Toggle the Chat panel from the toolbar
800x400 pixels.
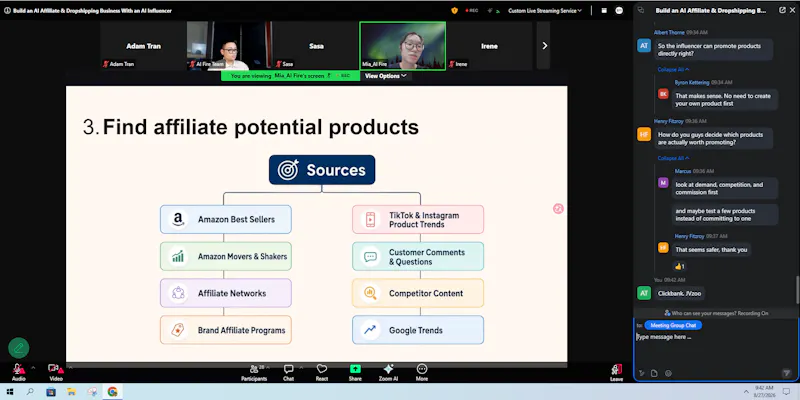pos(288,372)
